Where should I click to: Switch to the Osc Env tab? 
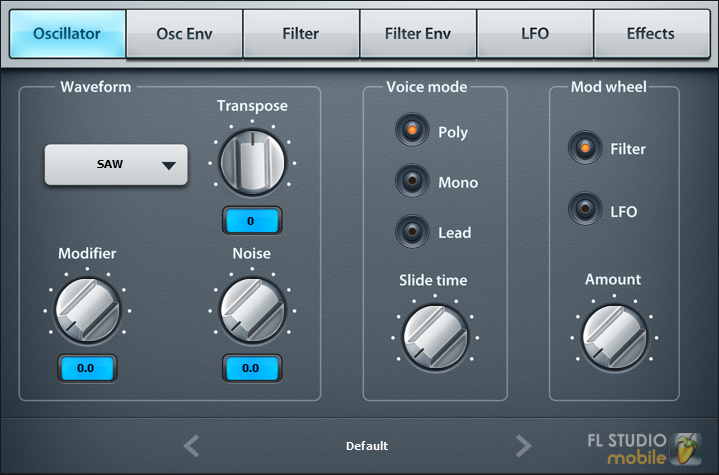point(185,33)
